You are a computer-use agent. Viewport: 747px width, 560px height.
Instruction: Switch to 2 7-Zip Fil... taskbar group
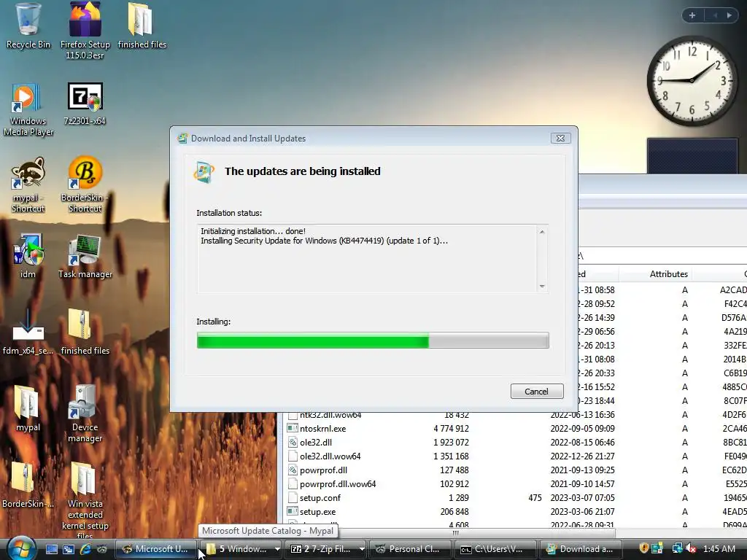pyautogui.click(x=321, y=549)
